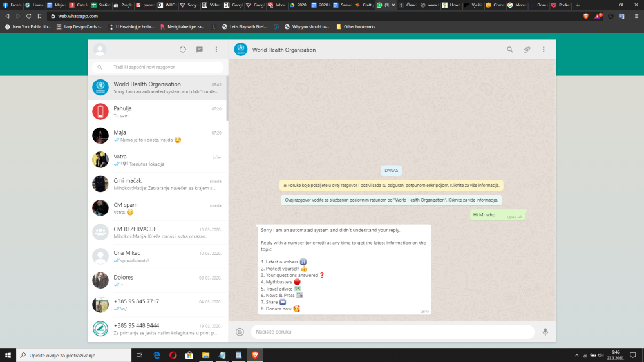Open the +385 95 845 7717 chat
644x362 pixels.
point(158,305)
